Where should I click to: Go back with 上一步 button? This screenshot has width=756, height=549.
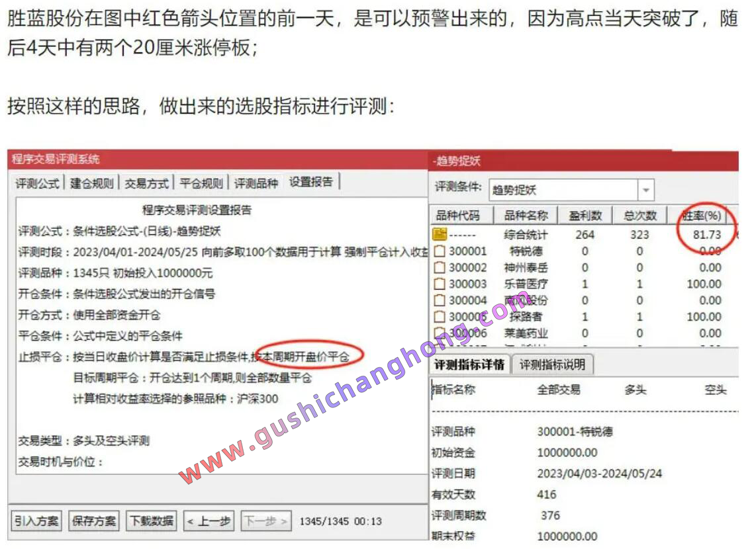(x=209, y=521)
